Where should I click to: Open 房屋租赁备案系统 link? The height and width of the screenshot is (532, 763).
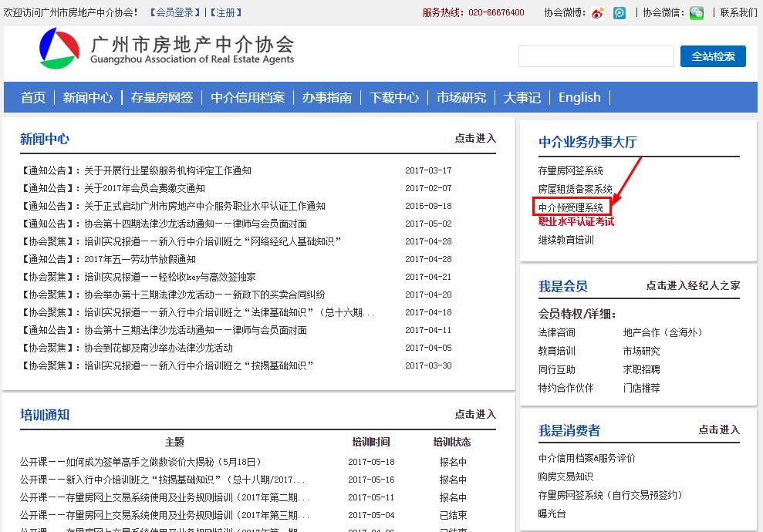point(576,189)
